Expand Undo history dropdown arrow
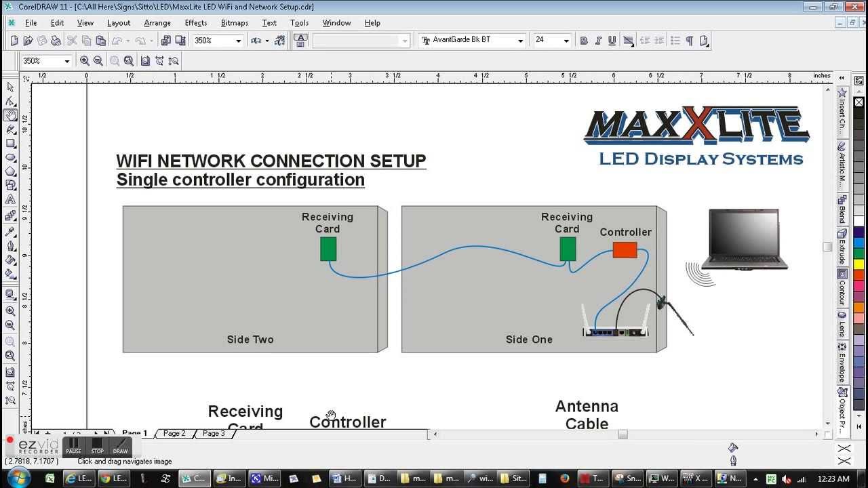Image resolution: width=868 pixels, height=488 pixels. [127, 41]
